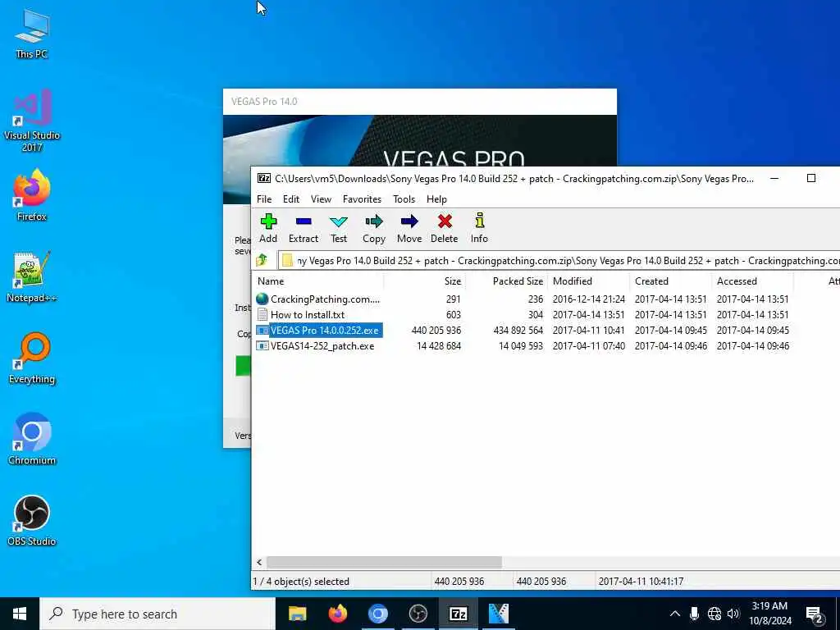Open File Explorer from the taskbar
Image resolution: width=840 pixels, height=630 pixels.
[297, 614]
